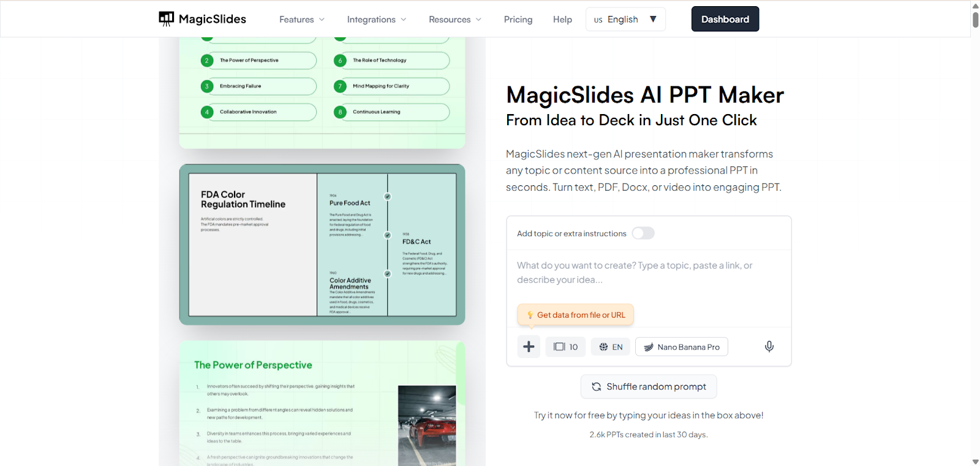Click the scrollbar down arrow

(x=975, y=461)
